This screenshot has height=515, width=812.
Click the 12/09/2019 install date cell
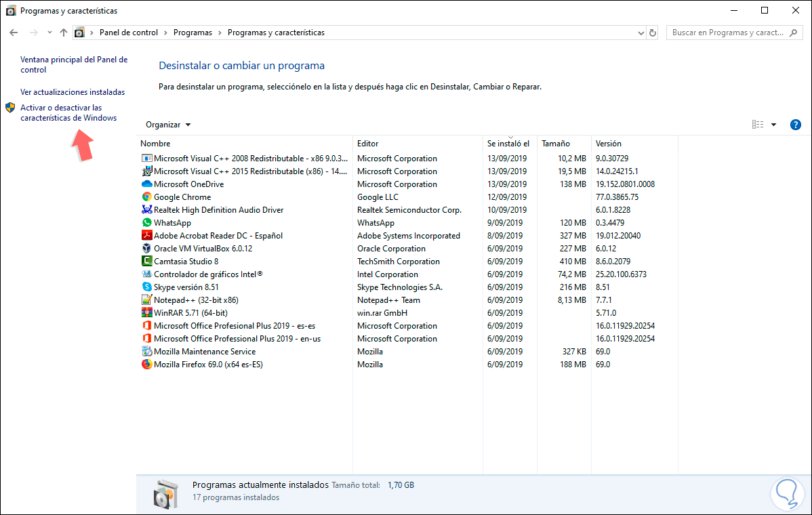click(x=507, y=197)
